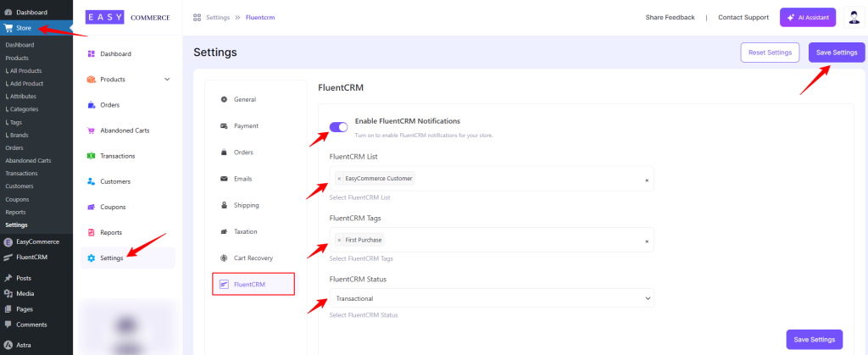Toggle Enable FluentCRM Notifications switch

pyautogui.click(x=338, y=127)
